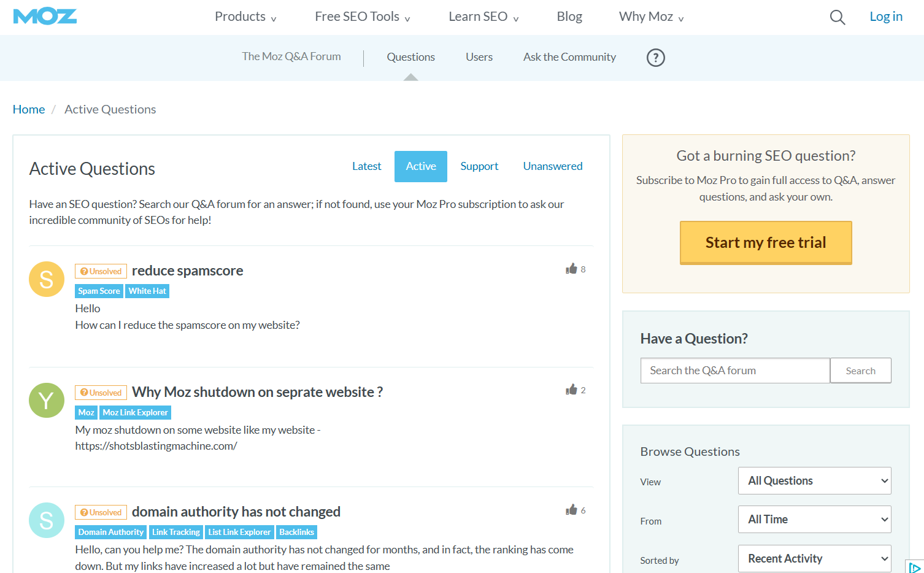Expand the Products menu
924x573 pixels.
(x=245, y=17)
